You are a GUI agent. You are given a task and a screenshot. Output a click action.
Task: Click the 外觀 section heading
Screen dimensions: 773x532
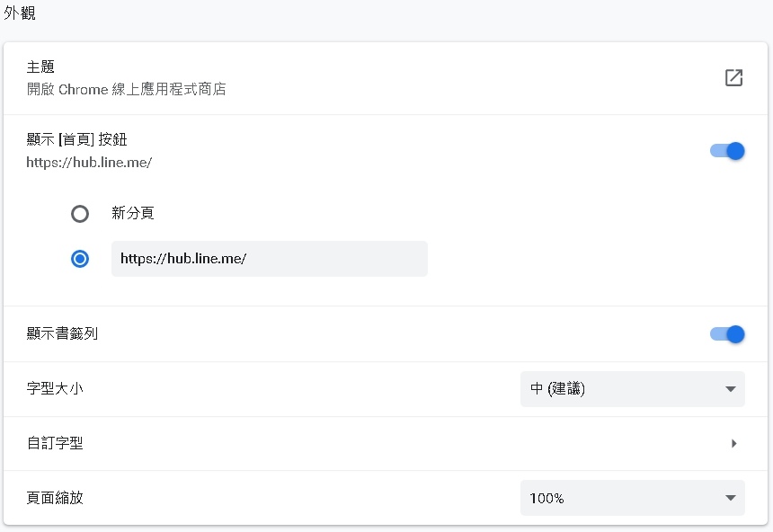coord(20,14)
